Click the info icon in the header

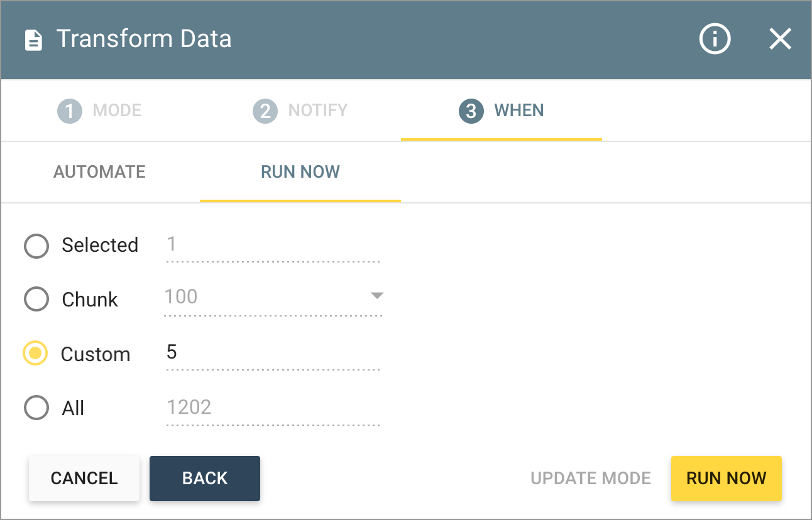coord(715,39)
